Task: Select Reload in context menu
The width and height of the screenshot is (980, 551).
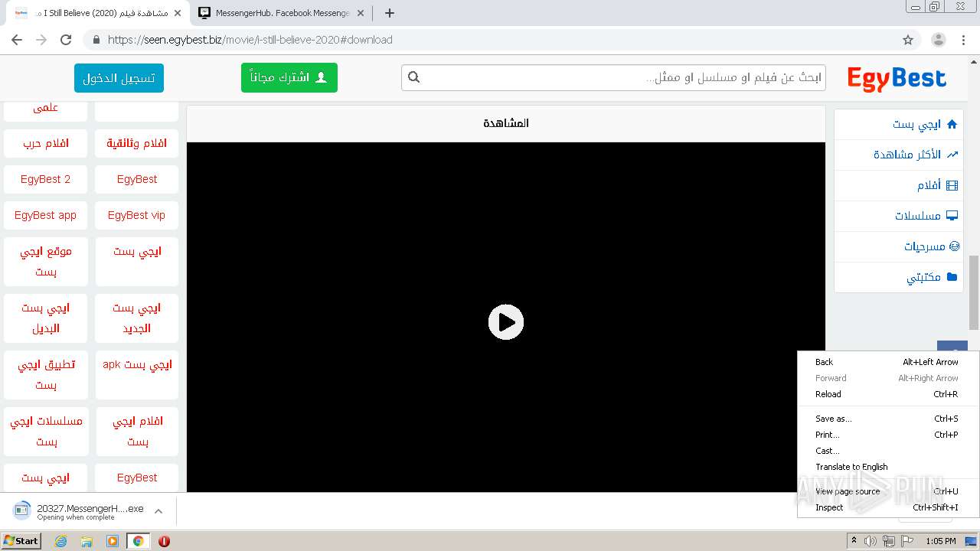Action: 887,394
